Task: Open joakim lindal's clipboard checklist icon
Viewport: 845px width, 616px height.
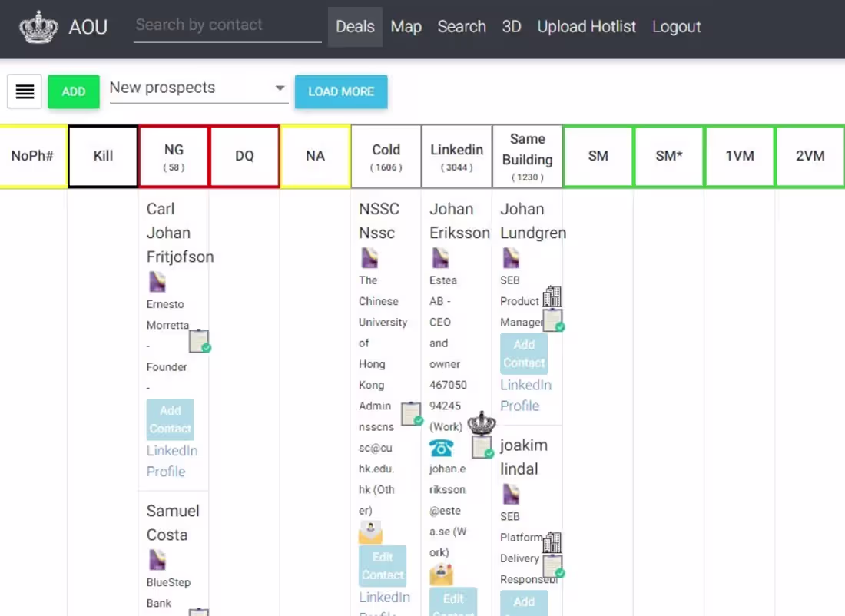Action: pos(553,566)
